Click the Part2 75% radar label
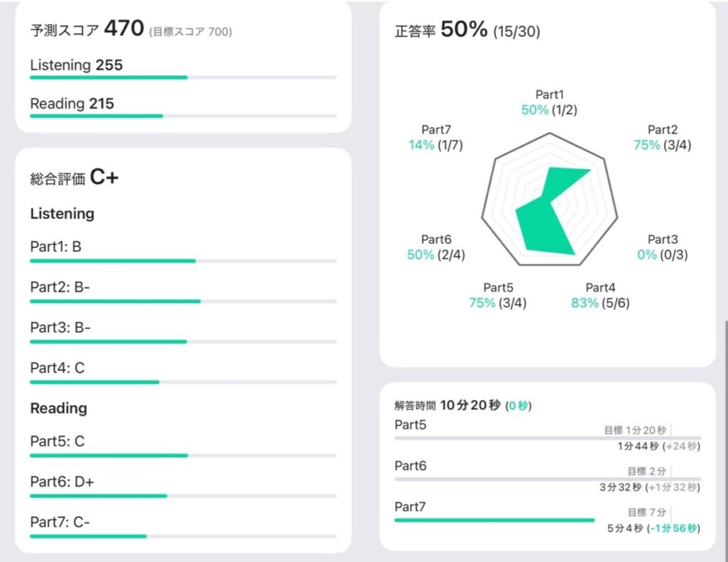 pyautogui.click(x=662, y=137)
